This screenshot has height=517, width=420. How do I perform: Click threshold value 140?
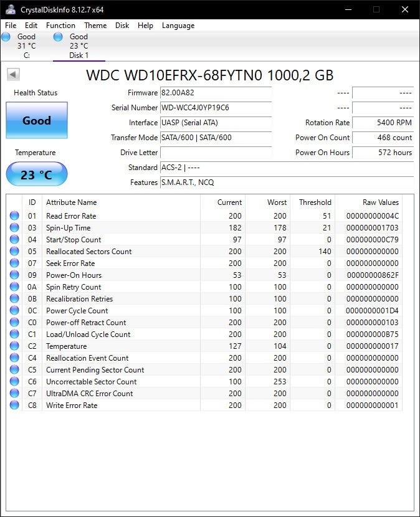point(325,251)
